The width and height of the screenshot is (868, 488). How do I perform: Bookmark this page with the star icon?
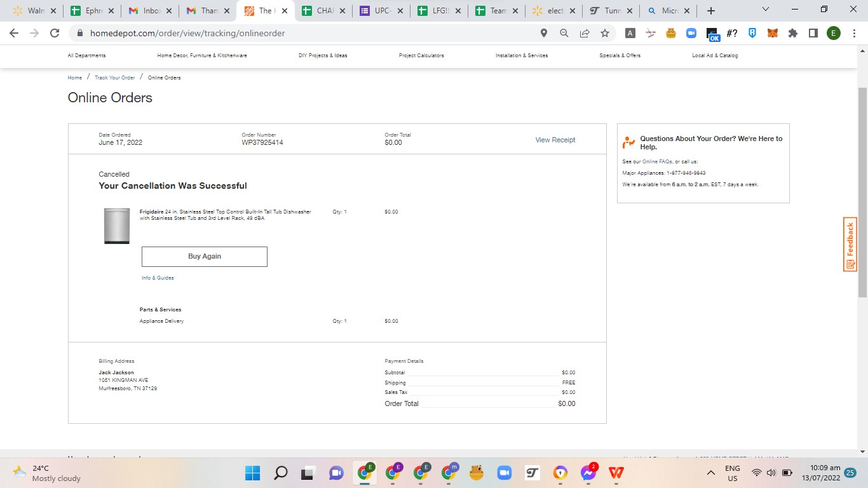point(605,33)
